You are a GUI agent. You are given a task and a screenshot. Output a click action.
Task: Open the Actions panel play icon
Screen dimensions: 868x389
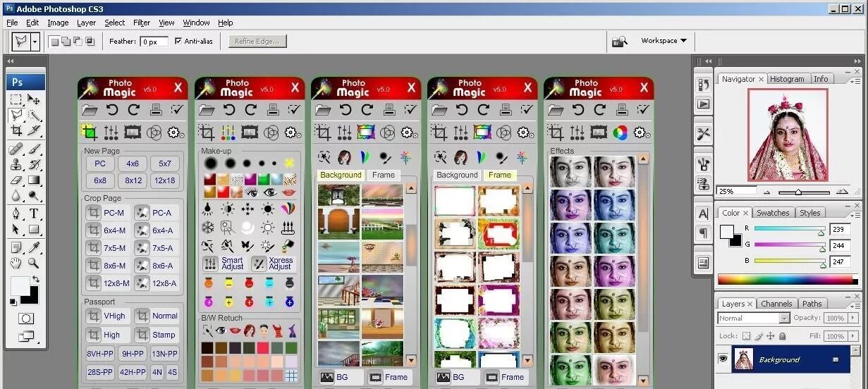click(703, 104)
